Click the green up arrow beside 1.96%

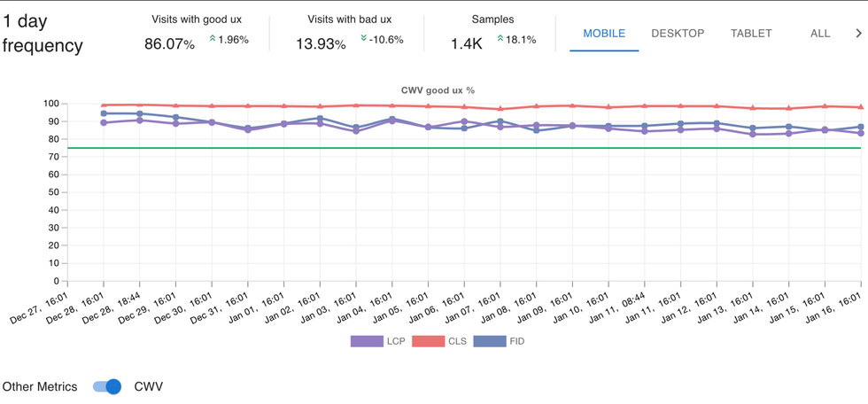(x=213, y=39)
